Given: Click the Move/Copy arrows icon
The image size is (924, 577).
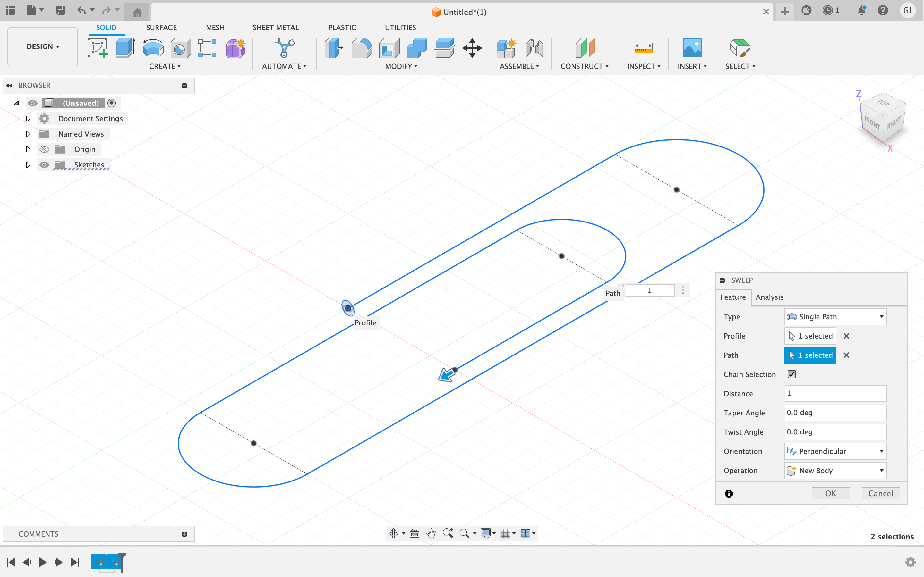Looking at the screenshot, I should tap(472, 48).
